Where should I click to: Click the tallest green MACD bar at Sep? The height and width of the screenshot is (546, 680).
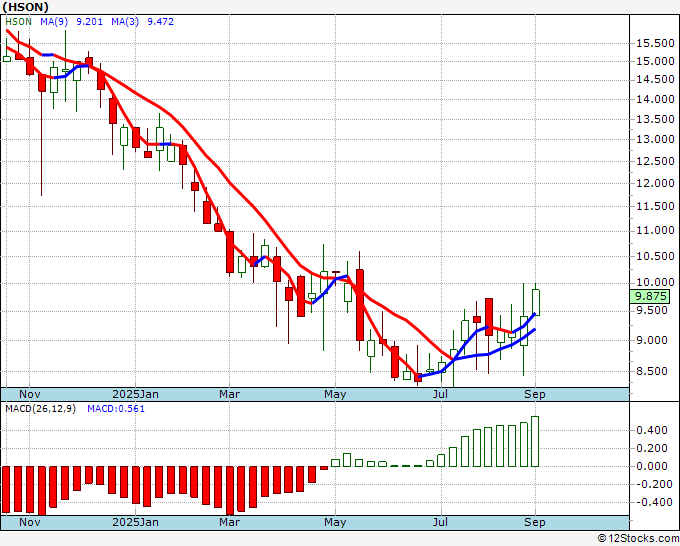click(535, 441)
